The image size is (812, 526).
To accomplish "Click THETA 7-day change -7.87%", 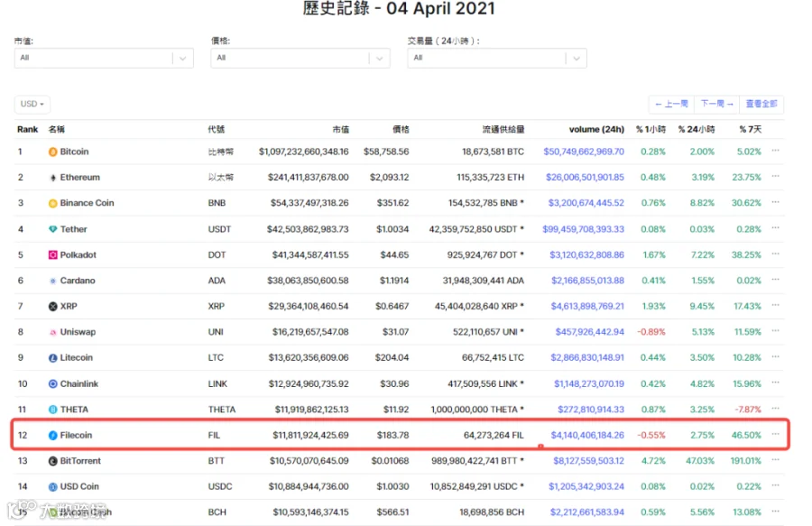I will (x=748, y=410).
